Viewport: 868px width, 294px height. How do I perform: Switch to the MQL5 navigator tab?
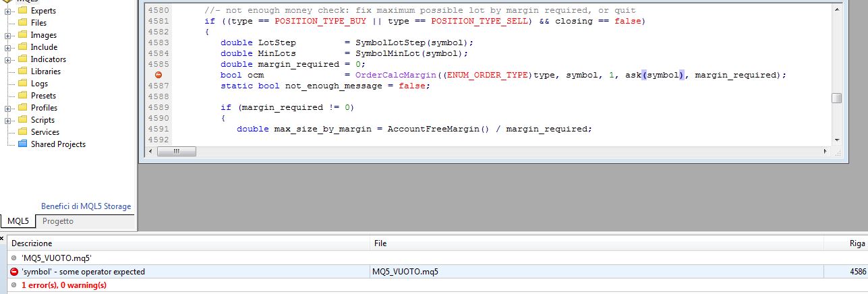point(18,221)
